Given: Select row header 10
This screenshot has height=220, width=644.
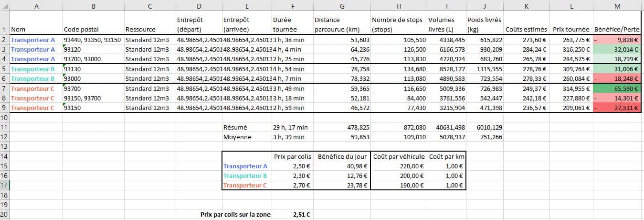Looking at the screenshot, I should coord(4,117).
